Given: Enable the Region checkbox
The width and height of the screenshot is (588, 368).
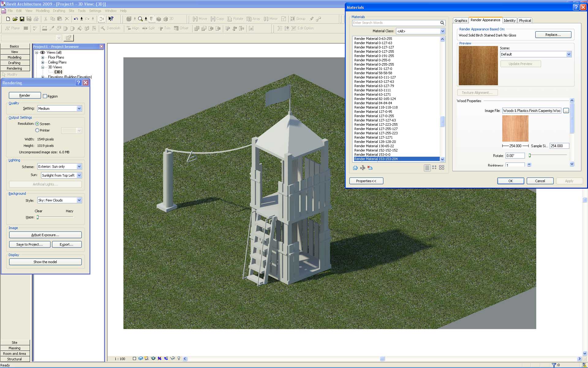Looking at the screenshot, I should point(45,96).
